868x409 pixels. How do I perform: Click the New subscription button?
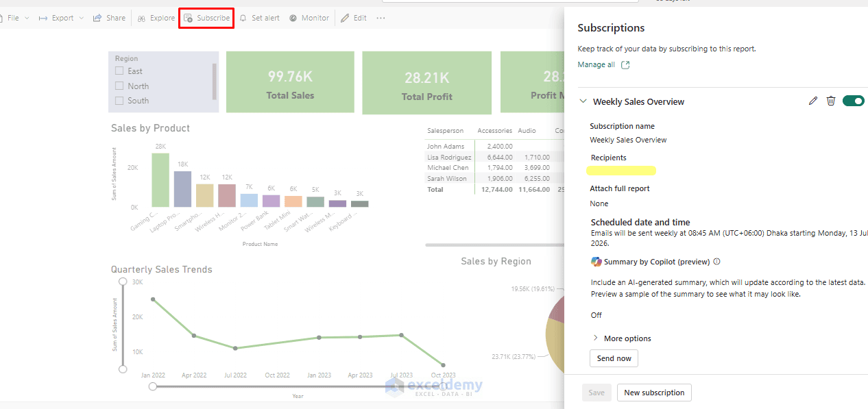tap(654, 393)
